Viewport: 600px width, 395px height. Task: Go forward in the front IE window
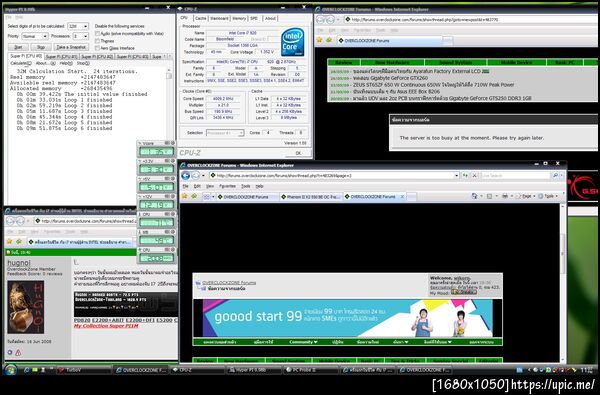[195, 175]
